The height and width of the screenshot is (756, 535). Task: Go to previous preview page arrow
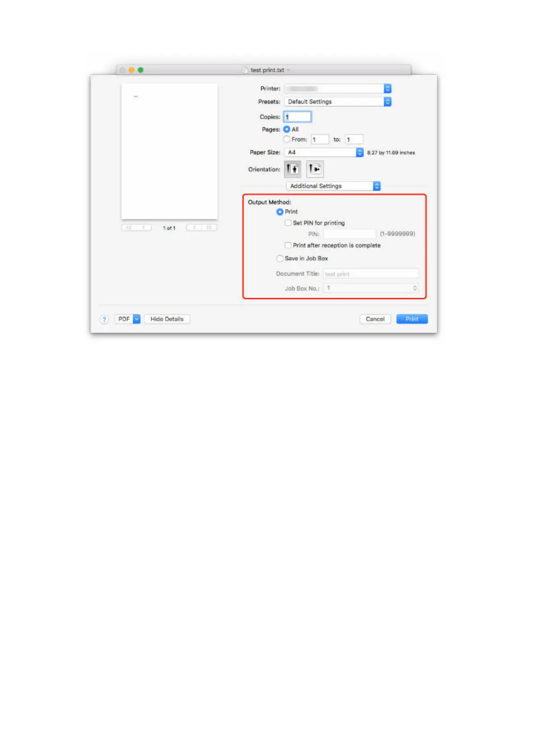(x=144, y=228)
